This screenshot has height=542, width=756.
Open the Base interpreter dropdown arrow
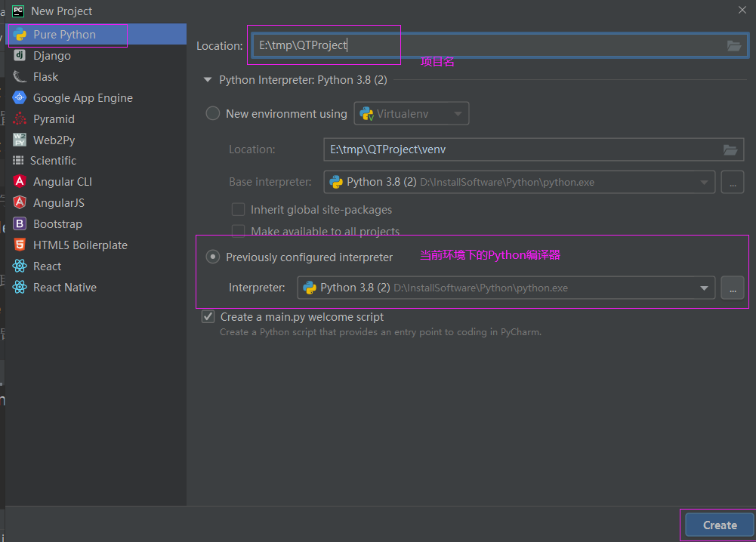[704, 182]
